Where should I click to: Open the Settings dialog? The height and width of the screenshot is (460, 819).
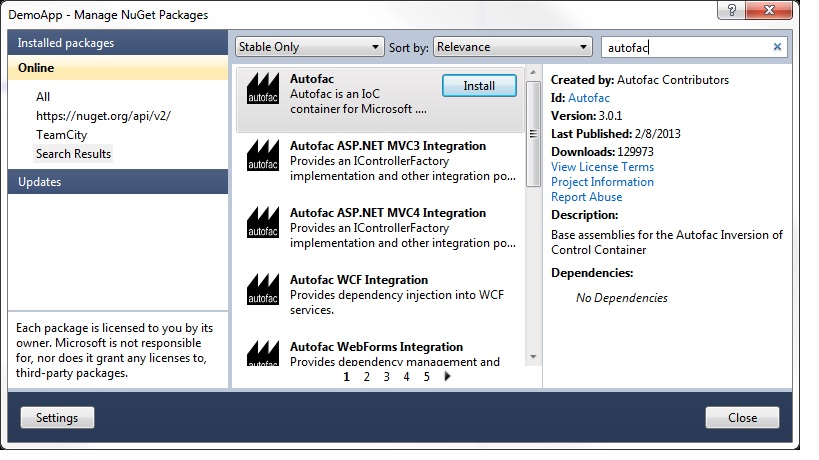[57, 418]
